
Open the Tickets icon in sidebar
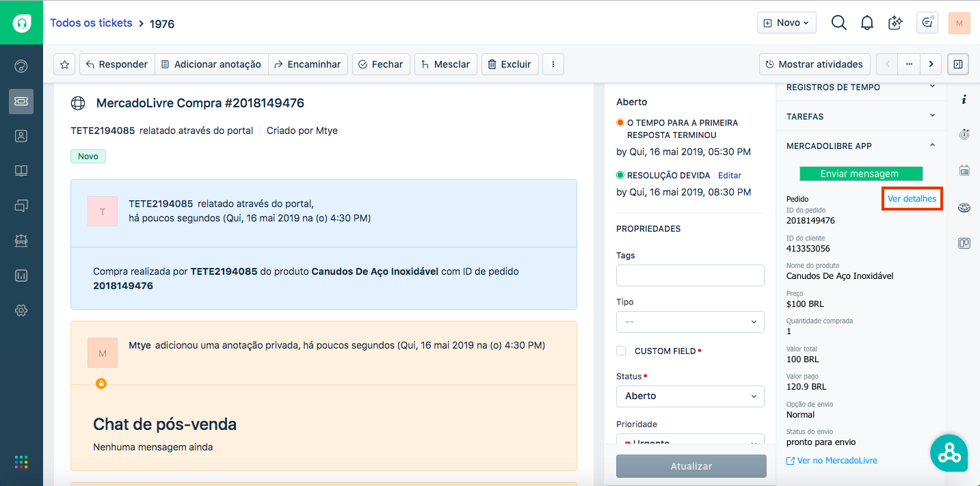pyautogui.click(x=21, y=101)
